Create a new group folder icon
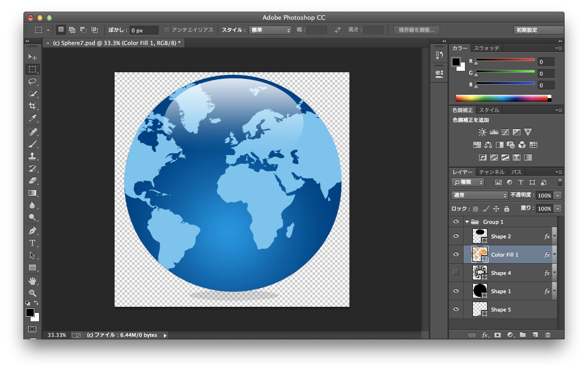The image size is (588, 372). click(x=522, y=335)
